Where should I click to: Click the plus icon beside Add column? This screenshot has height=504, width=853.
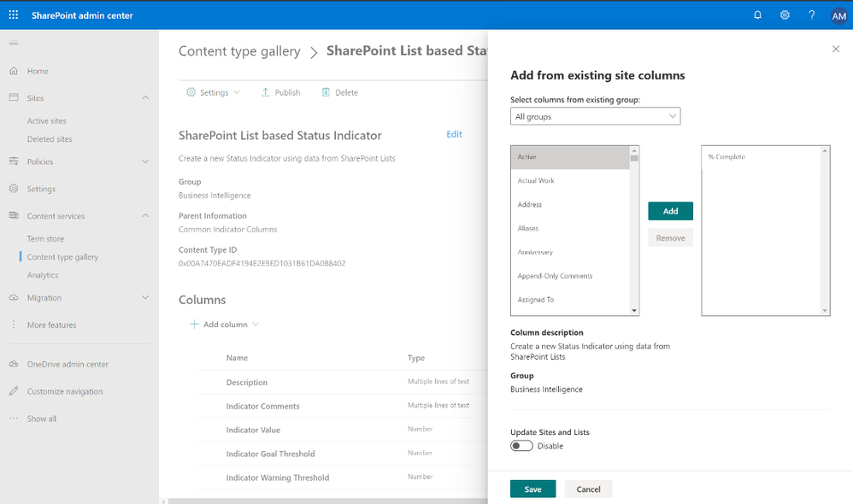[194, 324]
